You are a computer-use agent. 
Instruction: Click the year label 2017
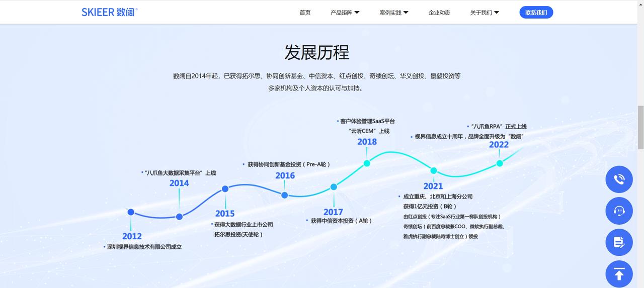pos(333,212)
